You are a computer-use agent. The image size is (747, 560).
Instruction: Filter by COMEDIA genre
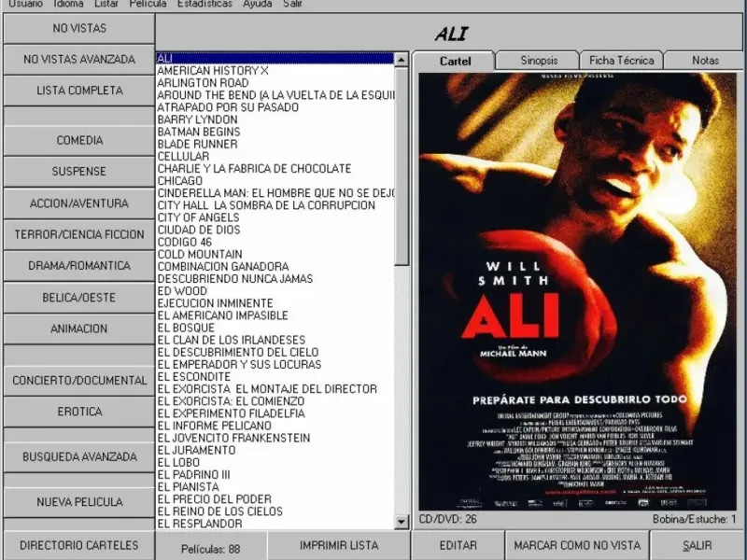click(x=79, y=141)
